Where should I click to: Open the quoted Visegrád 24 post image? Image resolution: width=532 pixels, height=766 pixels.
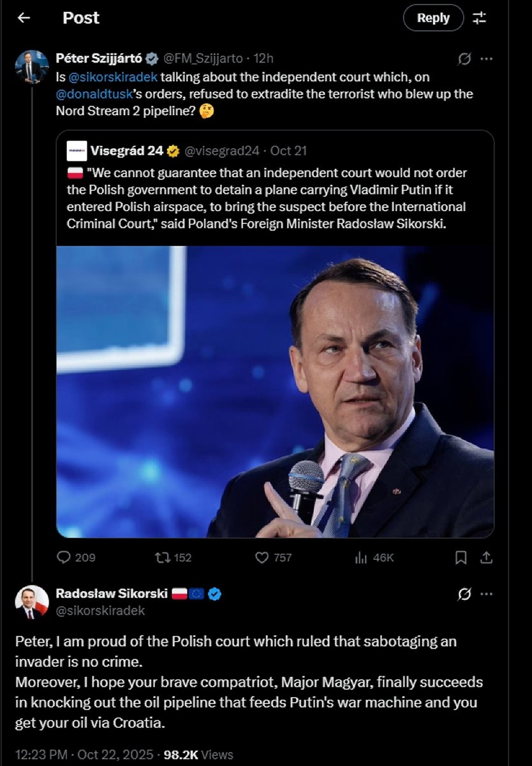pos(275,391)
